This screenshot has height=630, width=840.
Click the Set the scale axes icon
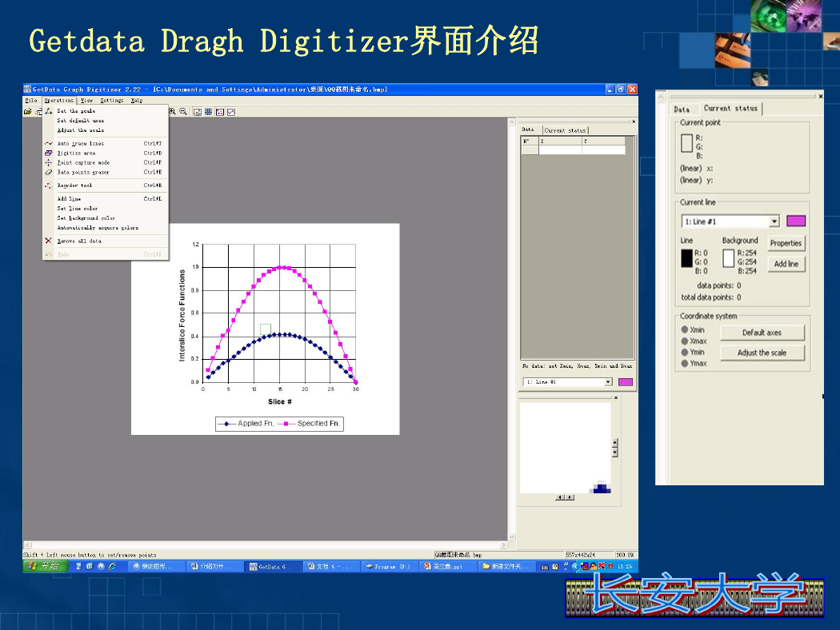tap(49, 111)
